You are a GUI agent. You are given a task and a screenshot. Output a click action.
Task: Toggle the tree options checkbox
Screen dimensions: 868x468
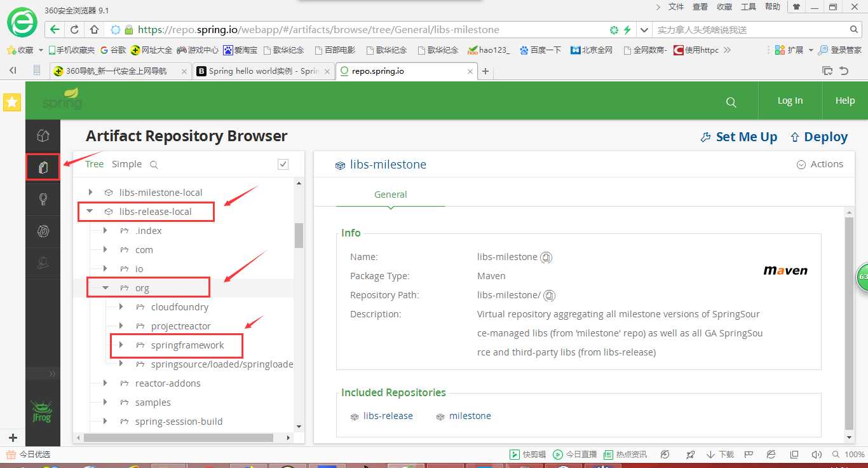(283, 165)
